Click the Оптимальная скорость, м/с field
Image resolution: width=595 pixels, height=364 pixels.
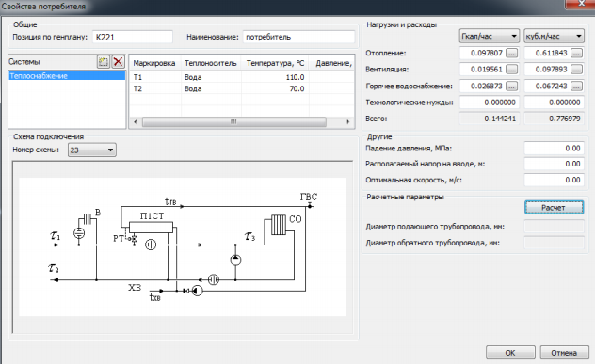(x=554, y=180)
